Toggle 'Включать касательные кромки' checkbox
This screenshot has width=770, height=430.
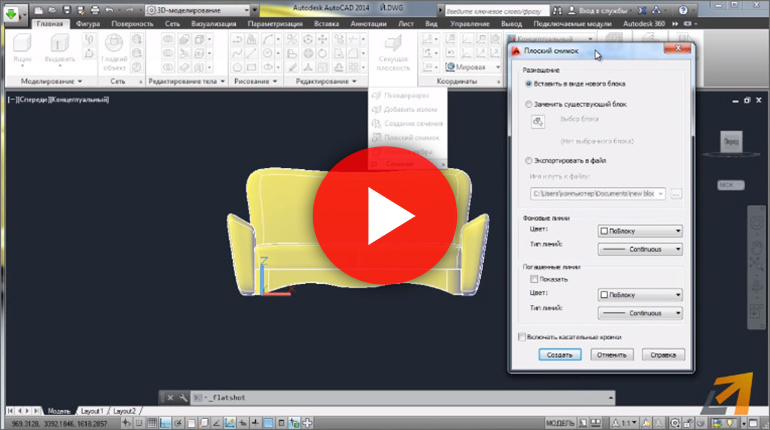[522, 337]
